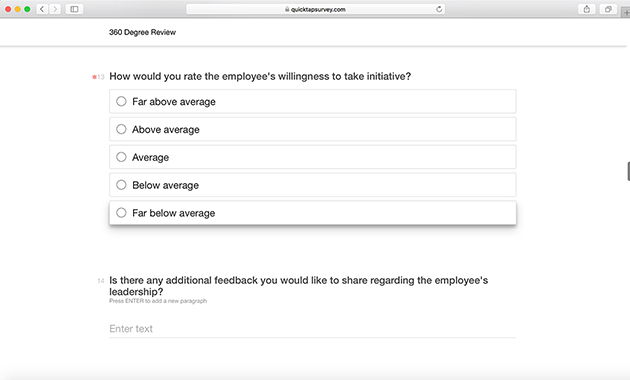Open the Share menu icon
Image resolution: width=630 pixels, height=380 pixels.
pos(587,9)
